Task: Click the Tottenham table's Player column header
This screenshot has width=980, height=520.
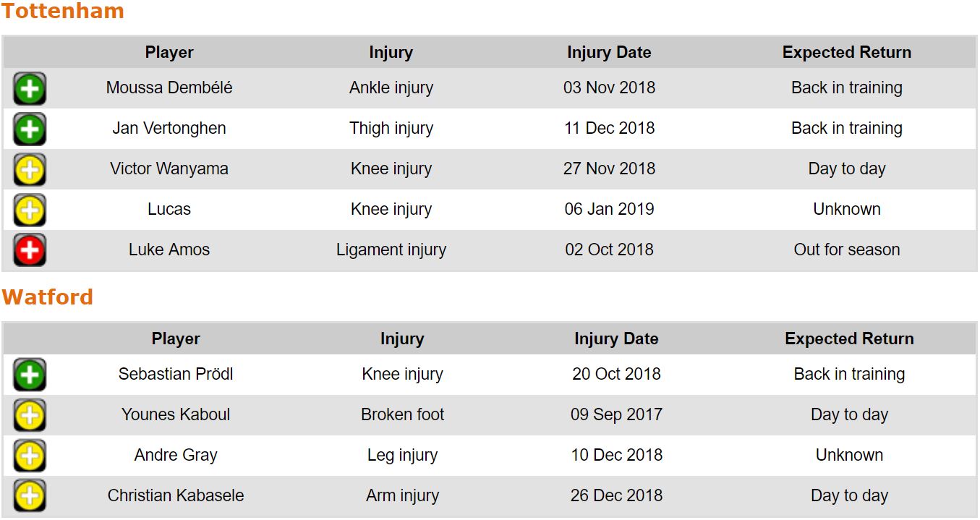Action: click(x=169, y=52)
